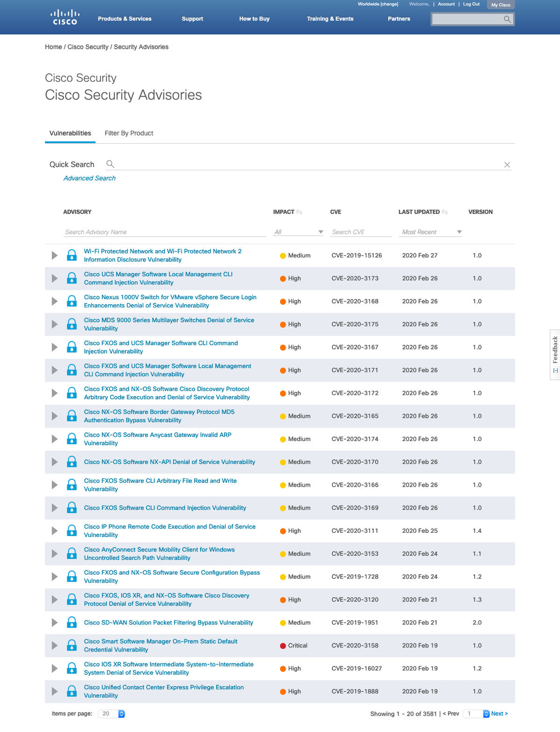Open Cisco Security breadcrumb link
The width and height of the screenshot is (560, 732).
point(88,47)
